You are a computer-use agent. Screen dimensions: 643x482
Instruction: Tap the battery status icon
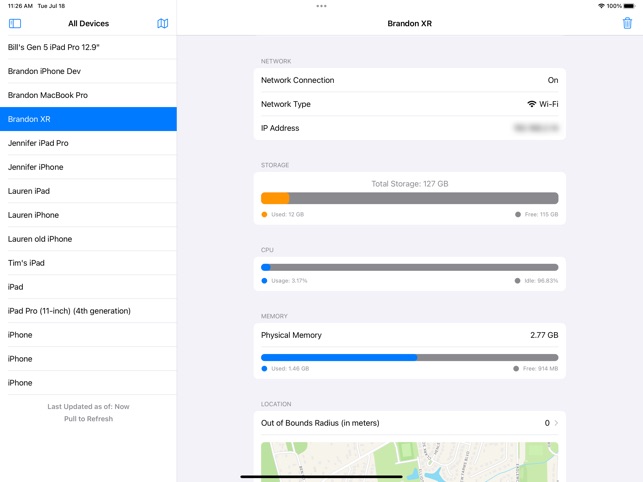tap(629, 6)
